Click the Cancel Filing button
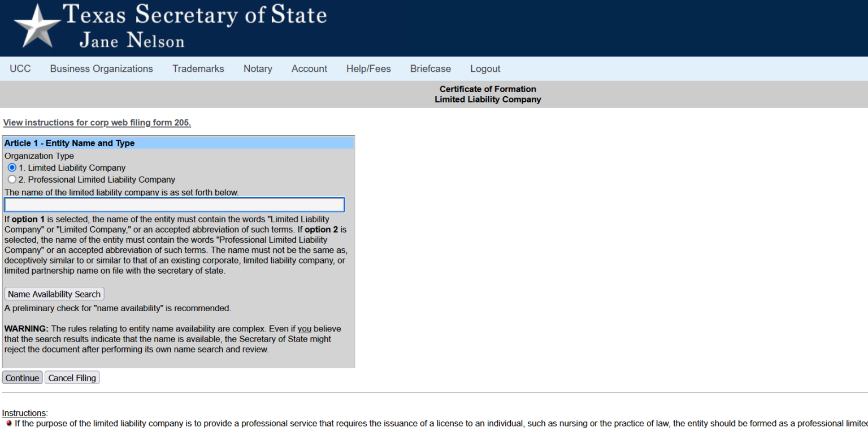The image size is (868, 435). point(72,377)
